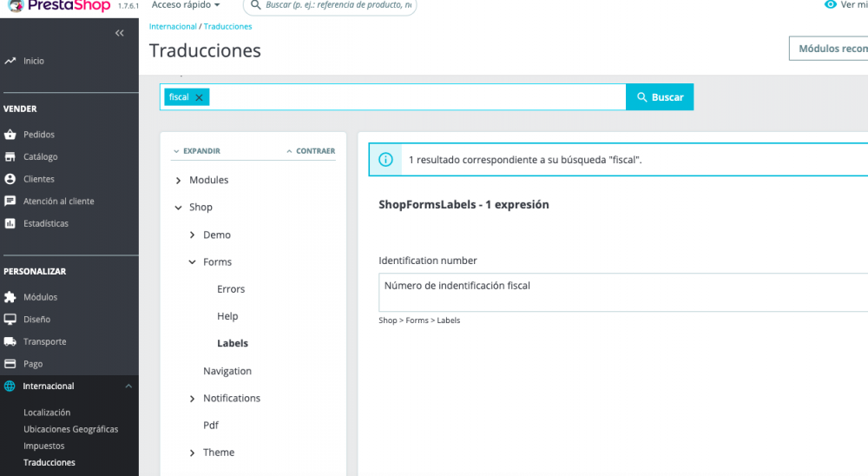Expand the Demo tree node
Screen dimensions: 868x476
[192, 235]
